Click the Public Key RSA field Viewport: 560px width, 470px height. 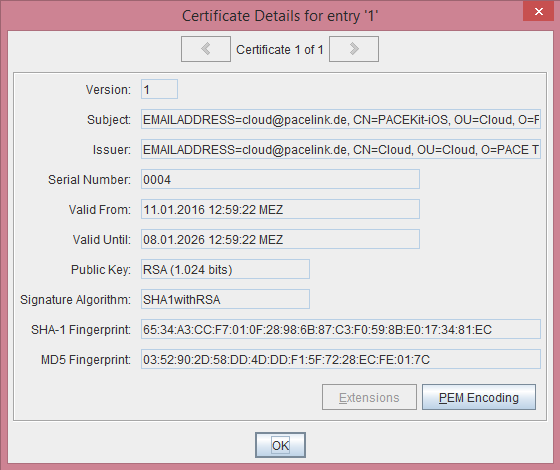[225, 269]
